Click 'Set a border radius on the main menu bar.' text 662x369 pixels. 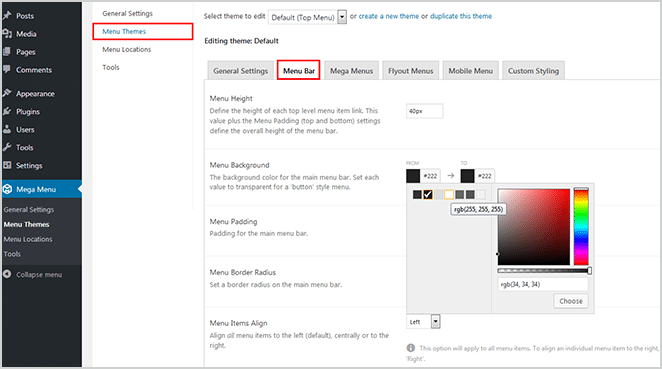(276, 285)
